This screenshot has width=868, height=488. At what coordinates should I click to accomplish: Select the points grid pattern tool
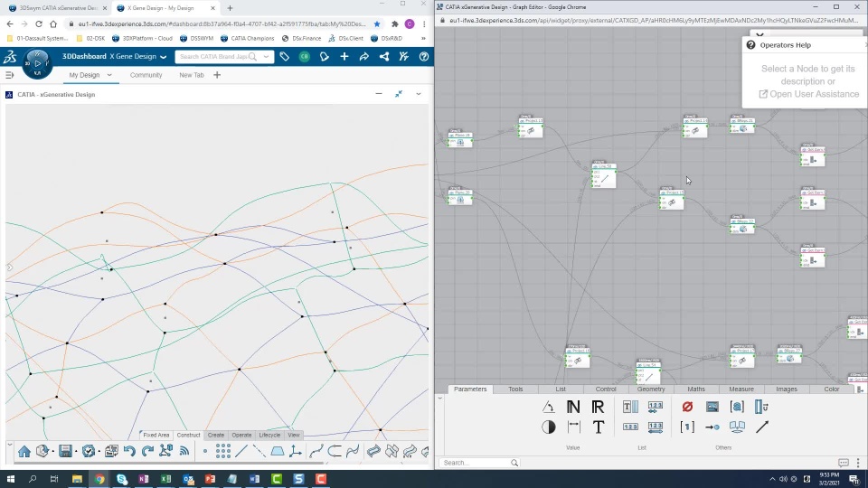(223, 451)
